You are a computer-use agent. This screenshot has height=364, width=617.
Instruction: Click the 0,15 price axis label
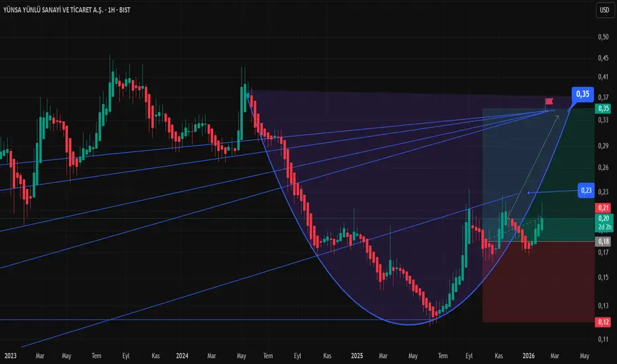click(603, 277)
